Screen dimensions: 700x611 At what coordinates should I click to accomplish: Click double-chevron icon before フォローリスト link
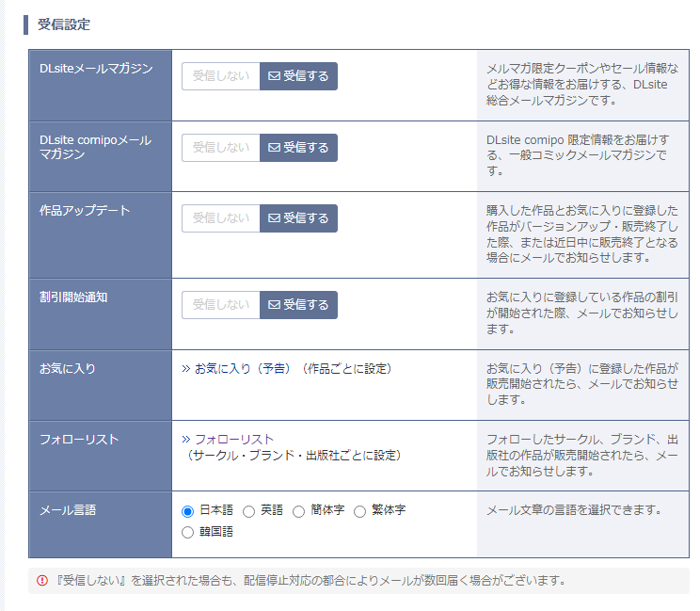[x=186, y=440]
